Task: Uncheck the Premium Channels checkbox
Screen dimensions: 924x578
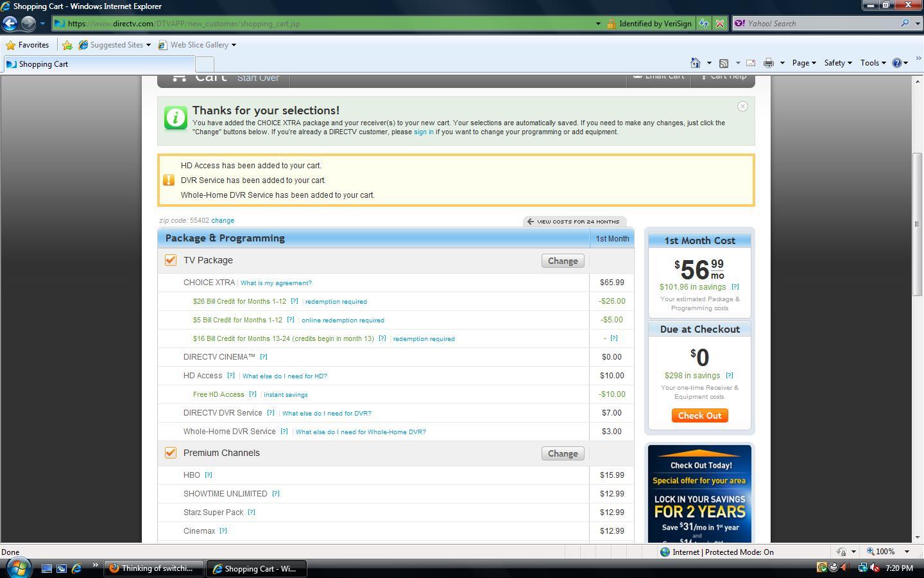Action: pos(171,453)
